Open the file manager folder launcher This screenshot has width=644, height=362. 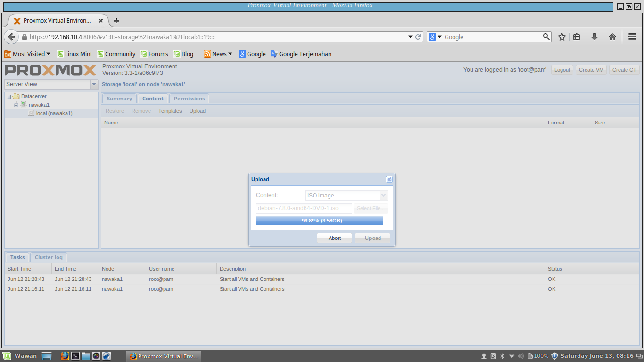click(x=86, y=356)
